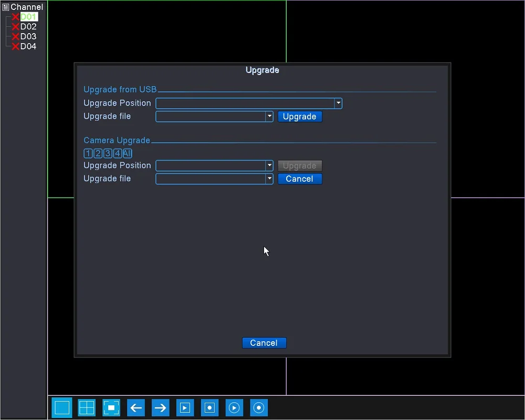The image size is (525, 420).
Task: Toggle camera channel 1 under Camera Upgrade
Action: pyautogui.click(x=88, y=153)
